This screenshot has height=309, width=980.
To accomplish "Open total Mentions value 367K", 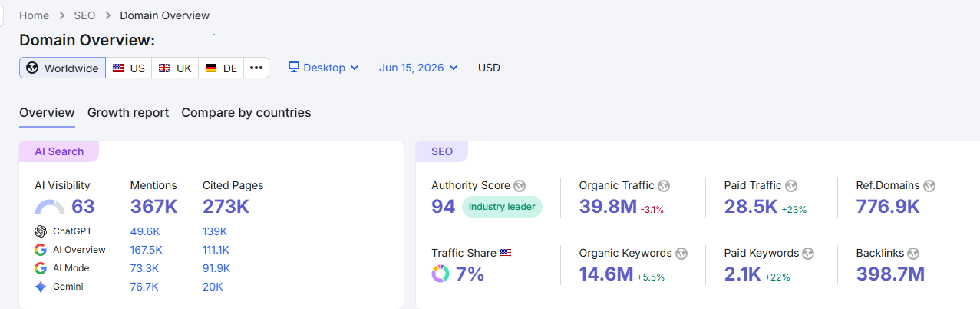I will (153, 207).
